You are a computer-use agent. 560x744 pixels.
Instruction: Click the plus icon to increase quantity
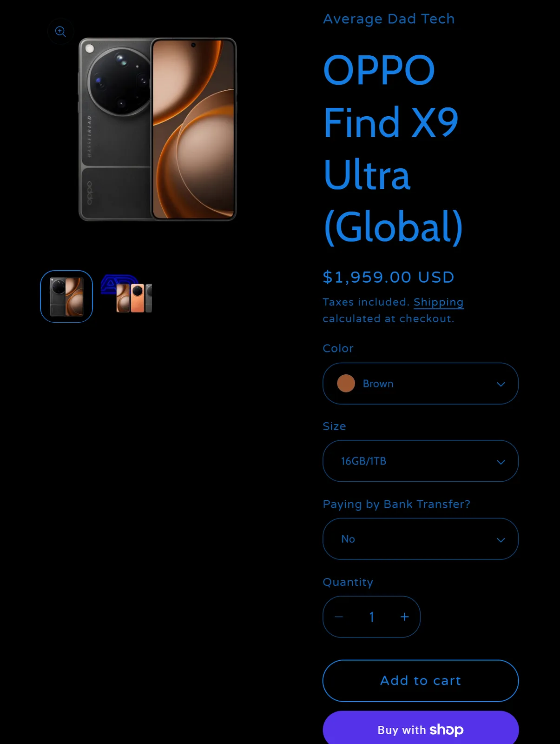click(404, 617)
